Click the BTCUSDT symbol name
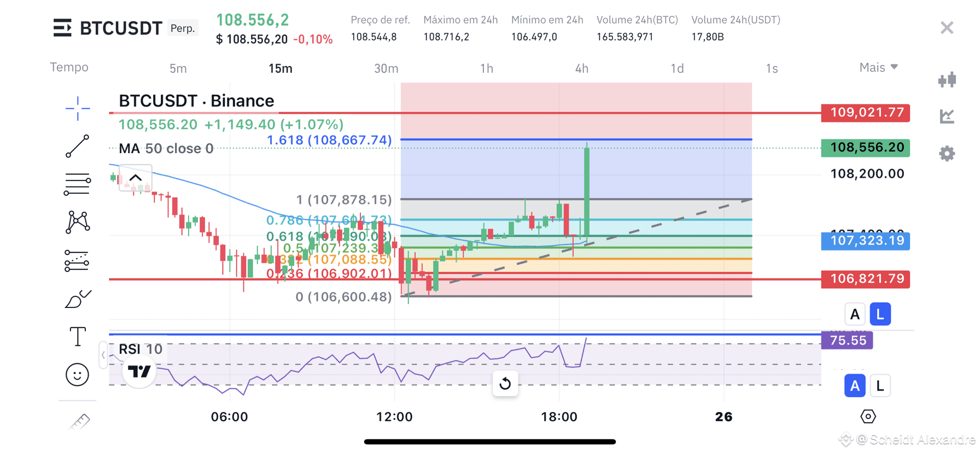This screenshot has height=453, width=980. pyautogui.click(x=121, y=28)
